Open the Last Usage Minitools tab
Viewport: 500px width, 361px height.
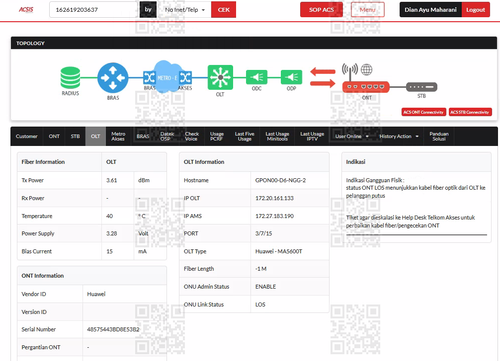tap(277, 136)
